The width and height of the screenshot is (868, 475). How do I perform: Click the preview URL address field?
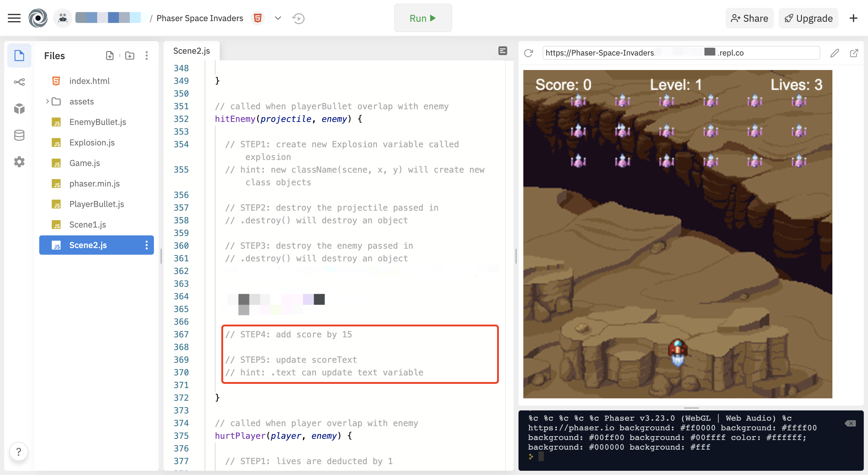click(x=681, y=53)
